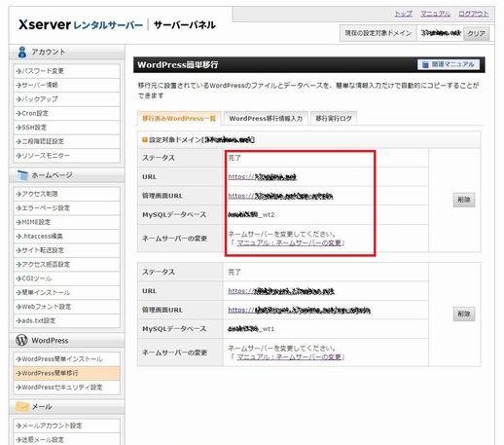
Task: Open エラーページ設定 menu item
Action: (67, 208)
